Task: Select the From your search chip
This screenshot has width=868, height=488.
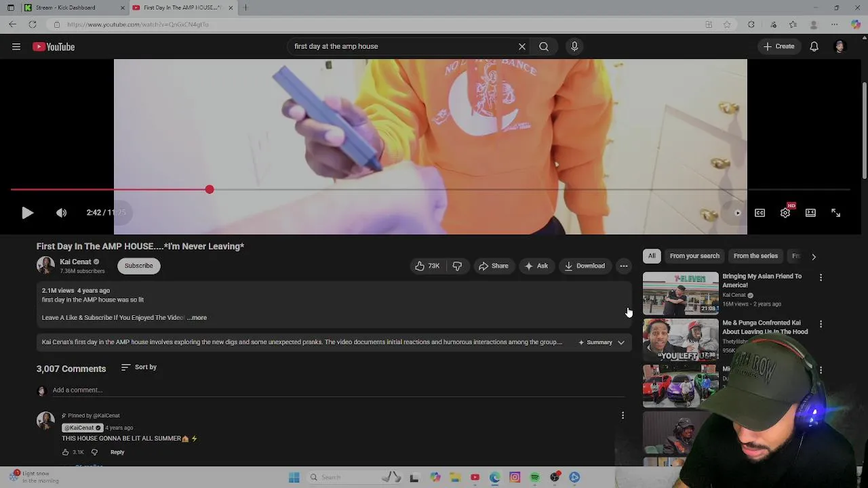Action: pyautogui.click(x=694, y=256)
